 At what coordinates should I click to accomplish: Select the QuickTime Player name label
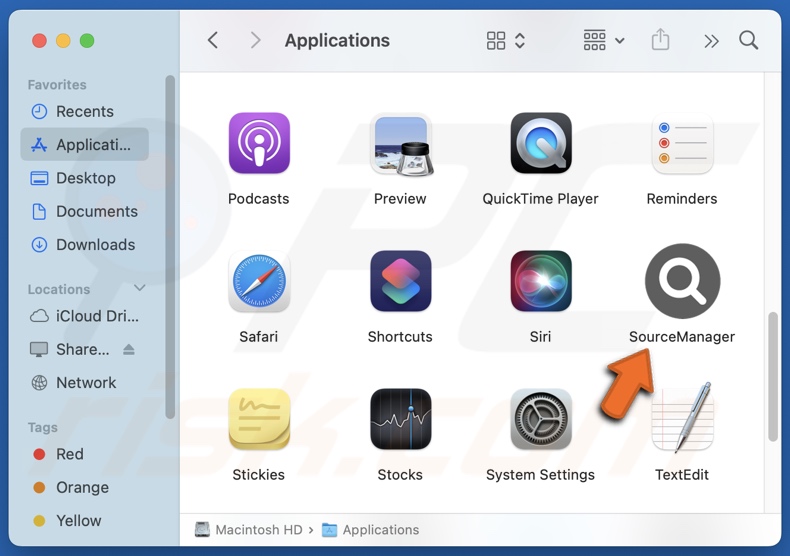tap(540, 199)
